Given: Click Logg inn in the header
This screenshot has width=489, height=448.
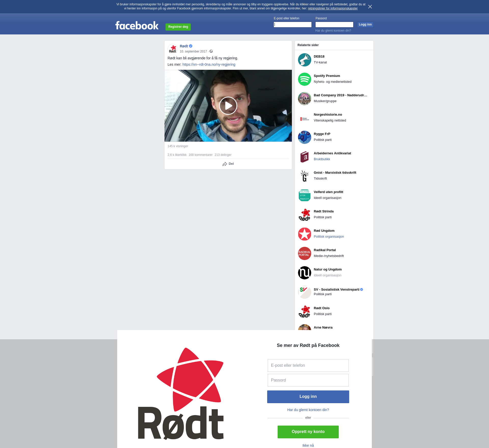Looking at the screenshot, I should (x=365, y=24).
